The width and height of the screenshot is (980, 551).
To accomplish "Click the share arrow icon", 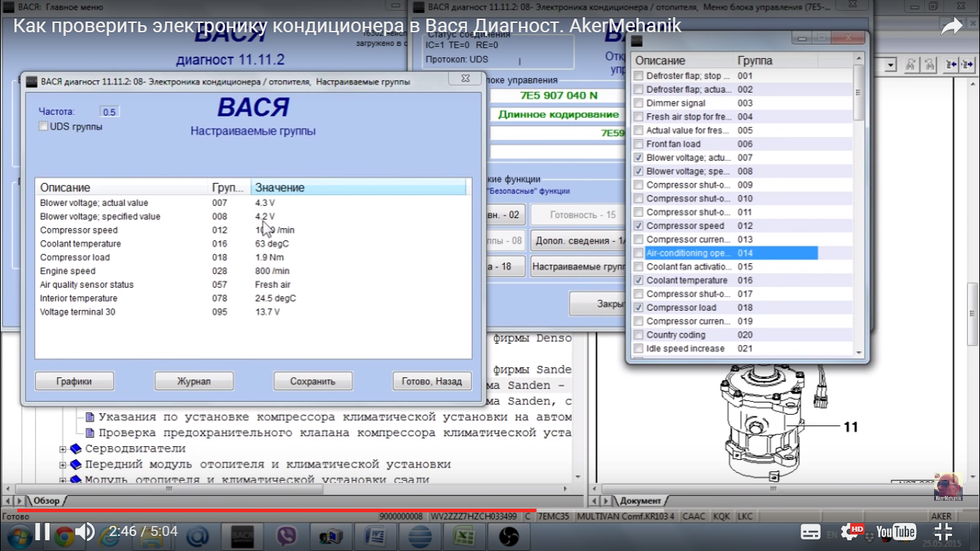I will [x=951, y=27].
